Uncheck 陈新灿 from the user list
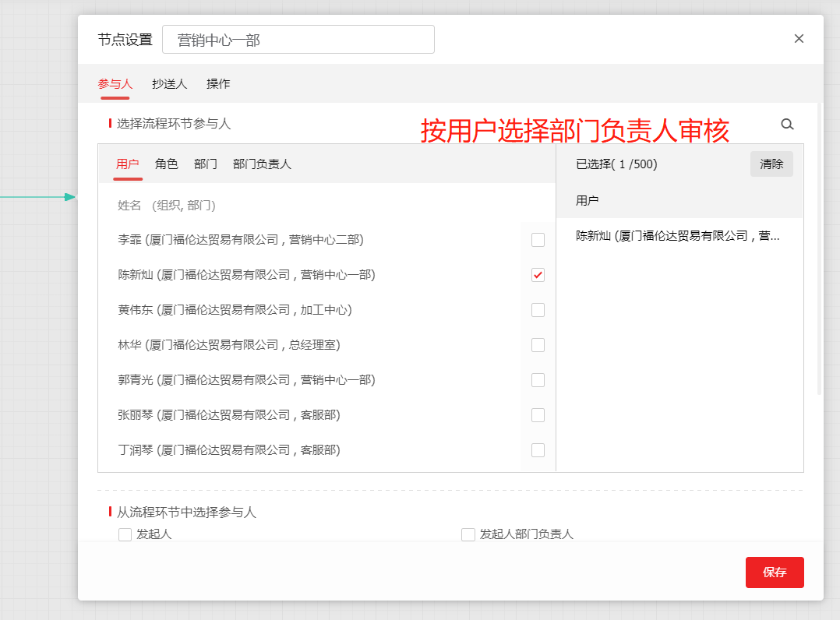 (x=538, y=274)
